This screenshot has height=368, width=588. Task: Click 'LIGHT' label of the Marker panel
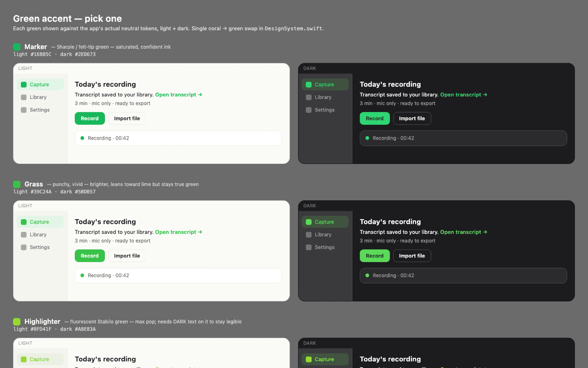[x=25, y=69]
